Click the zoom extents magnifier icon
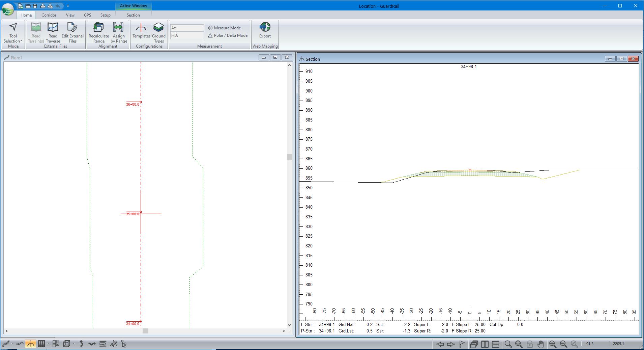 tap(519, 344)
